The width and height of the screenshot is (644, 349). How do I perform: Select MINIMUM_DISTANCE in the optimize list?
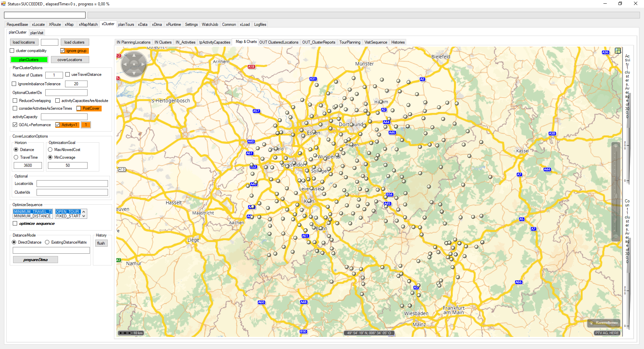point(32,216)
